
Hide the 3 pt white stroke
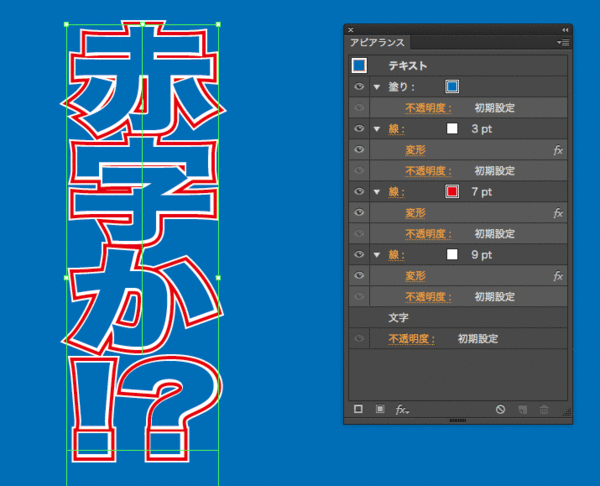359,129
